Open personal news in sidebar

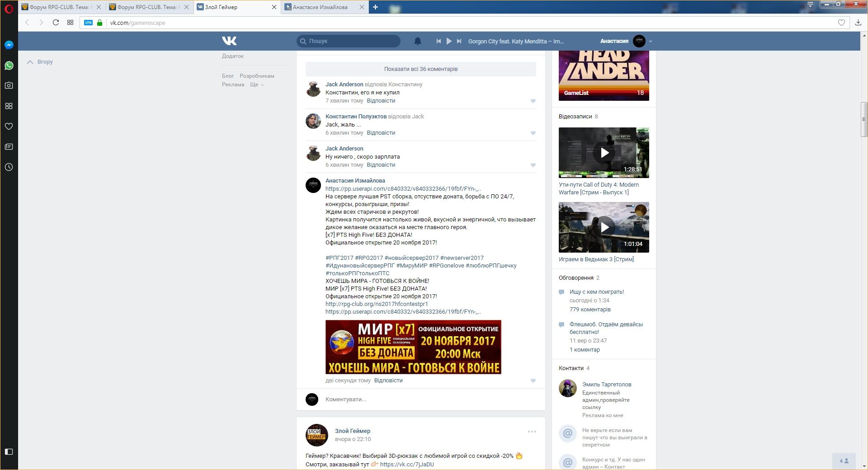click(x=9, y=147)
